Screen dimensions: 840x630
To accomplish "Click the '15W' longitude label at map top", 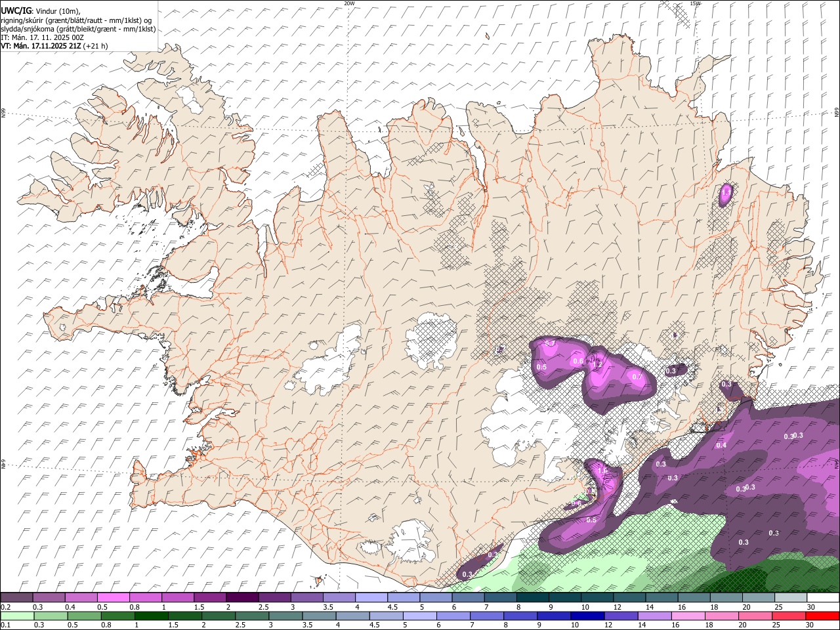I will click(x=695, y=3).
